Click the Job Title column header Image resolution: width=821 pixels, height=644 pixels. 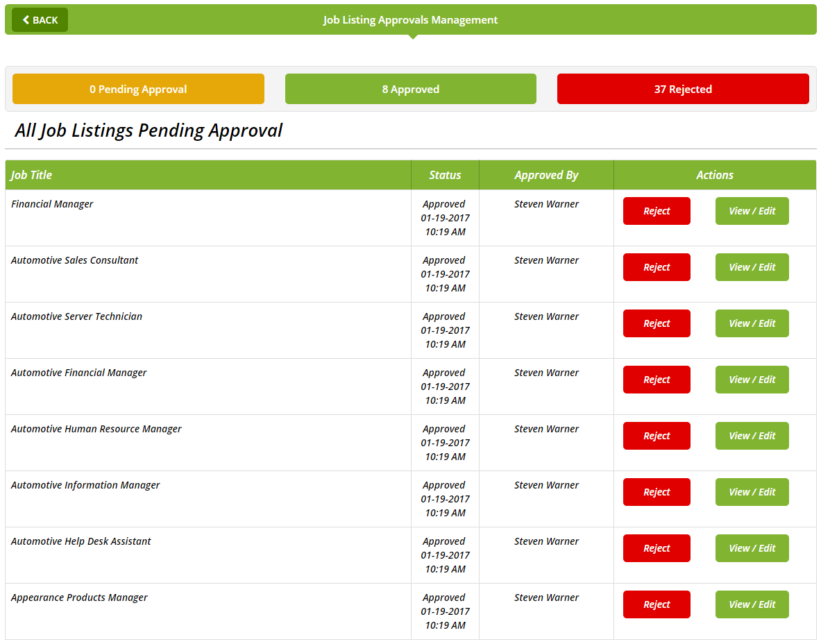point(32,175)
